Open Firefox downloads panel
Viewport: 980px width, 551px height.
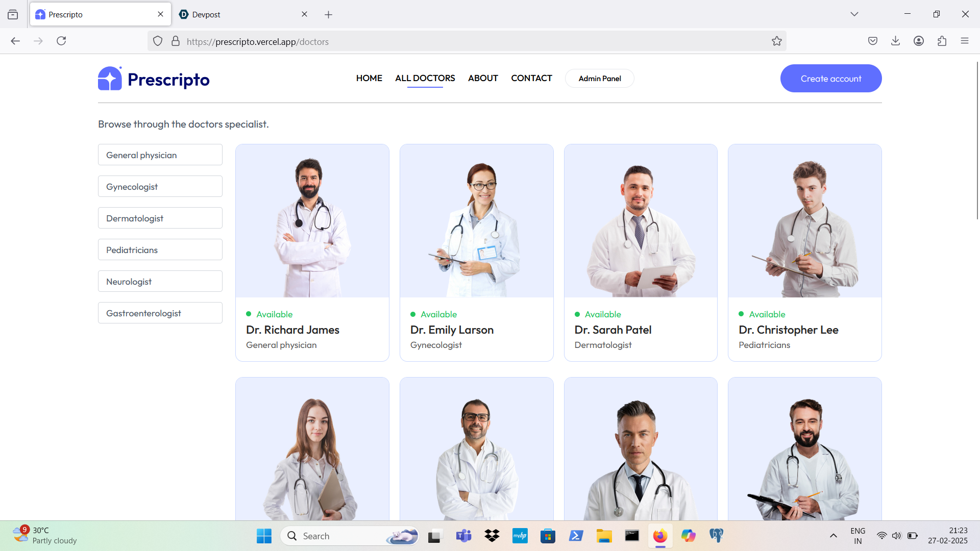pyautogui.click(x=895, y=41)
